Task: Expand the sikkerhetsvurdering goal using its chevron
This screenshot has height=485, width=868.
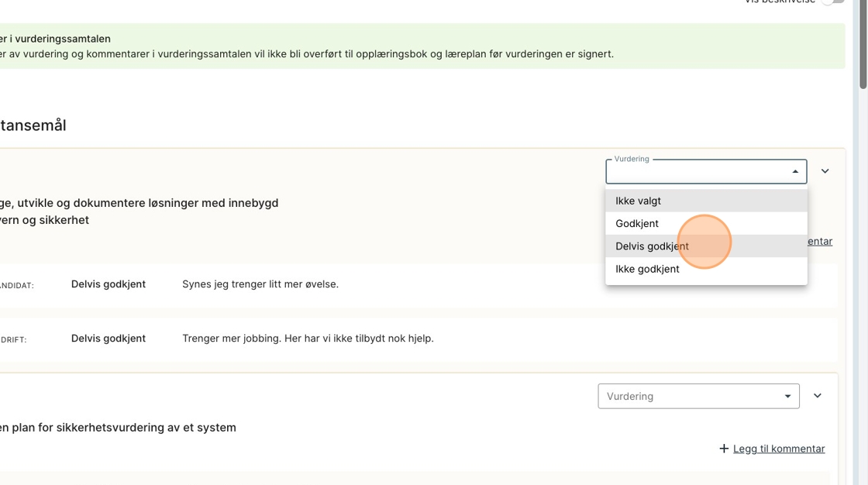Action: [817, 396]
